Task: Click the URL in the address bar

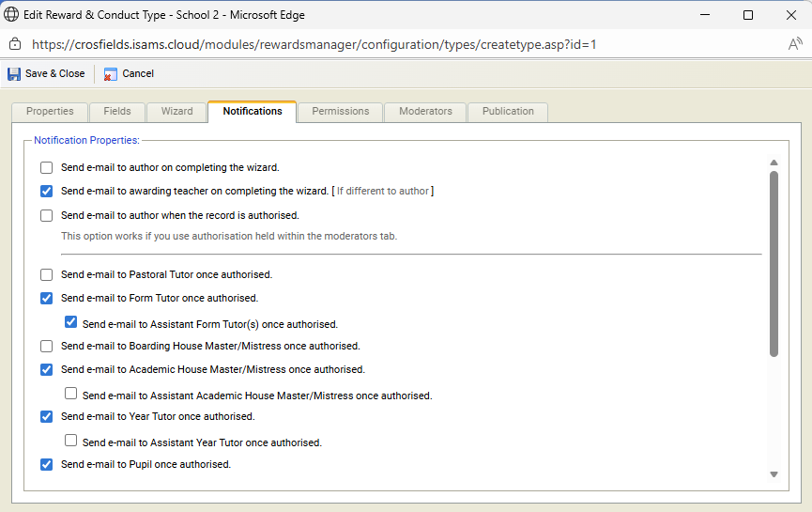Action: 314,44
